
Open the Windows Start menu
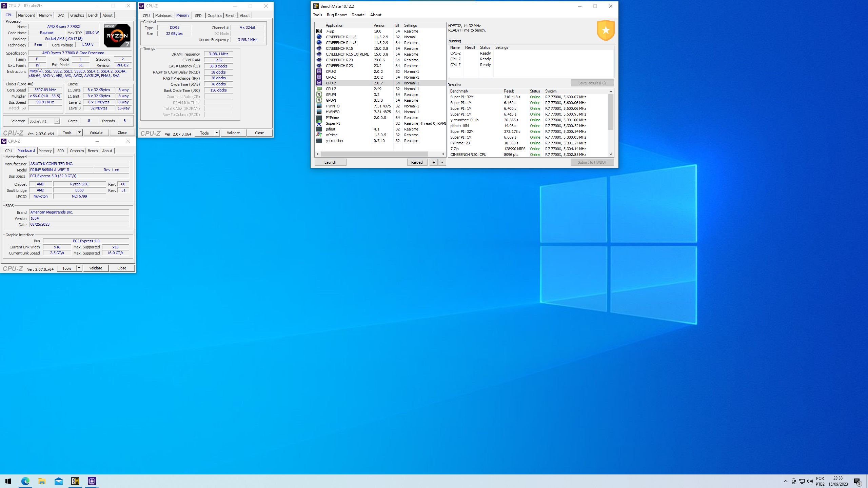tap(8, 481)
